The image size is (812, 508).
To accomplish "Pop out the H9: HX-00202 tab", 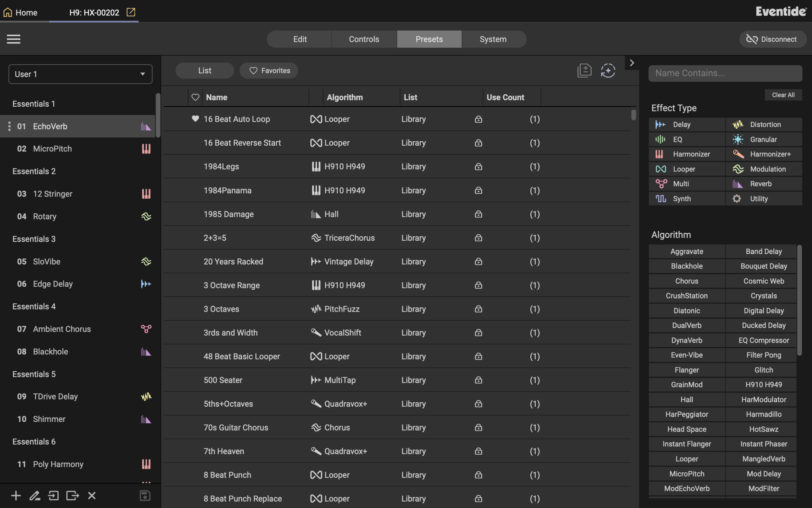I will click(131, 12).
